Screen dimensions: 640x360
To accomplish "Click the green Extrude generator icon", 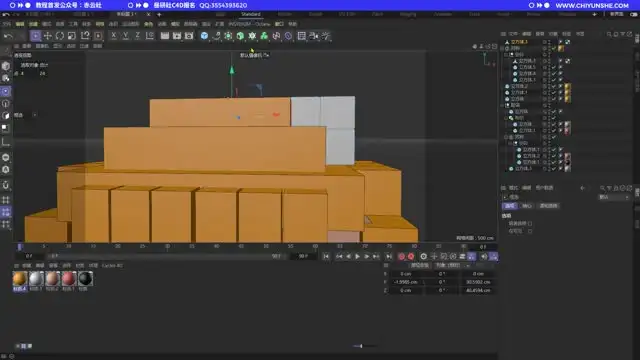I will click(240, 36).
